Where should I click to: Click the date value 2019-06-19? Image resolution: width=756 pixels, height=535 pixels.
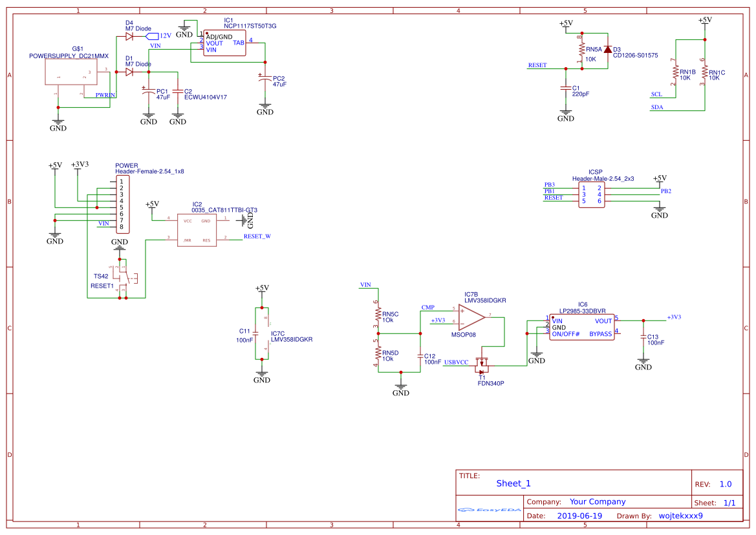click(x=579, y=516)
